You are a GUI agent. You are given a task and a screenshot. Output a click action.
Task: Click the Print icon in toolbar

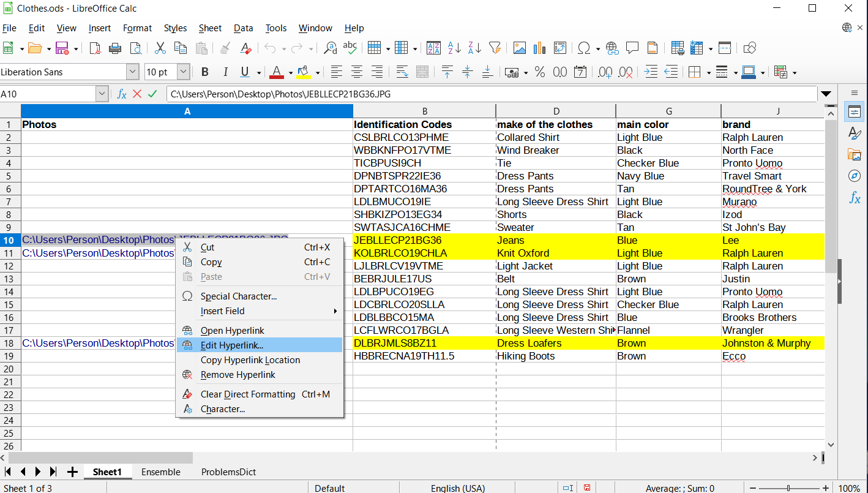coord(115,48)
